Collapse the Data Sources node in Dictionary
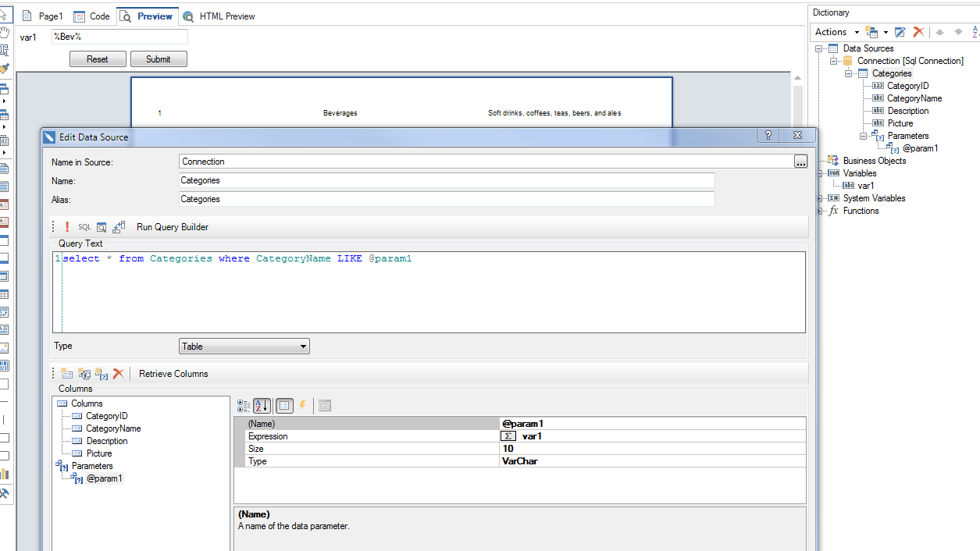The image size is (980, 551). [819, 48]
